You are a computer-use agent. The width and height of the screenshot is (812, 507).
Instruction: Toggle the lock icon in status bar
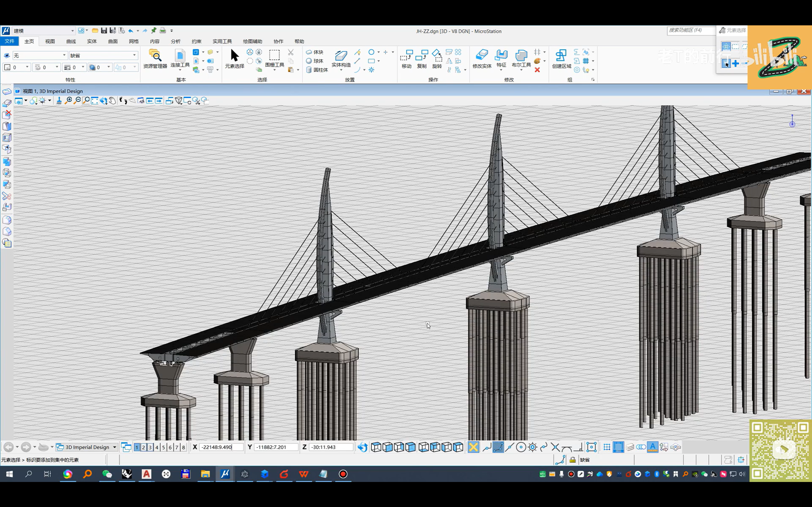(573, 460)
